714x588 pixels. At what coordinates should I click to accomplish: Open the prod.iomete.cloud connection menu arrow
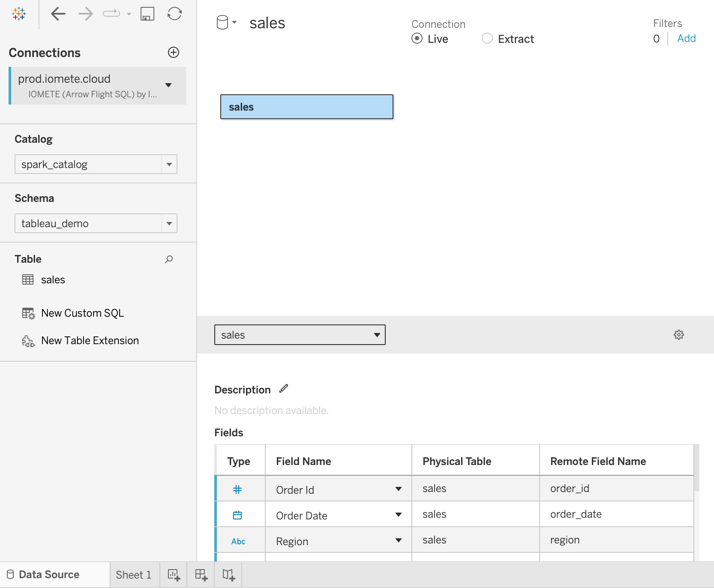click(x=168, y=85)
